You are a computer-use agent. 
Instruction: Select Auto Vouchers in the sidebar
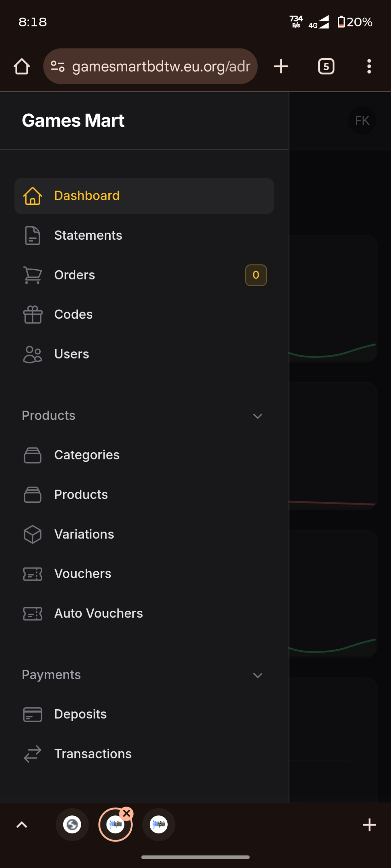click(x=98, y=613)
